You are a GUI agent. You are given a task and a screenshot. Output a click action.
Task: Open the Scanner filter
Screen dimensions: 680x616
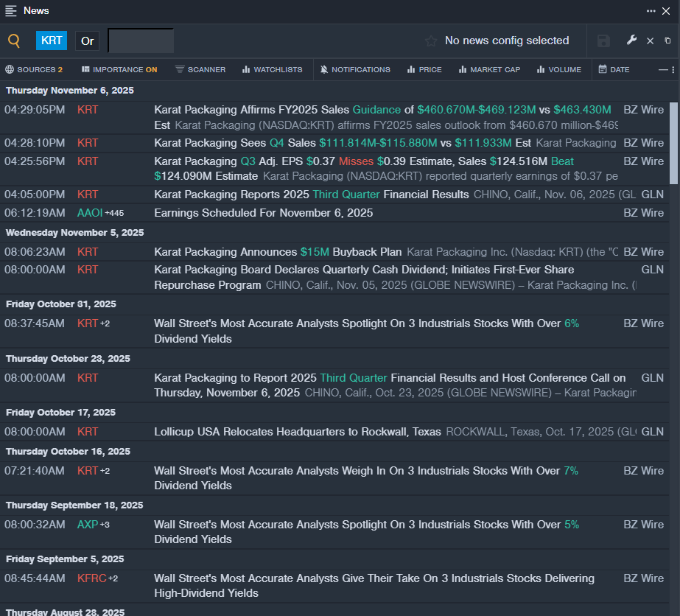coord(200,69)
